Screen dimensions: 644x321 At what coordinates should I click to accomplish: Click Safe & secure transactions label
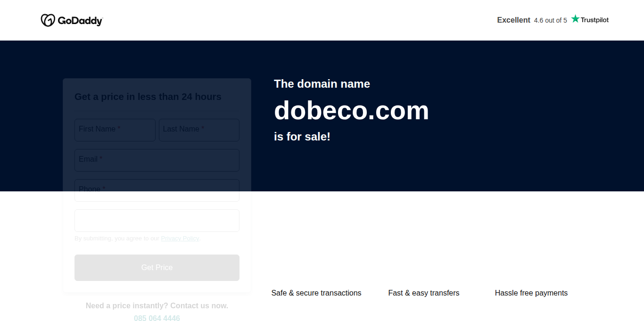[x=316, y=293]
